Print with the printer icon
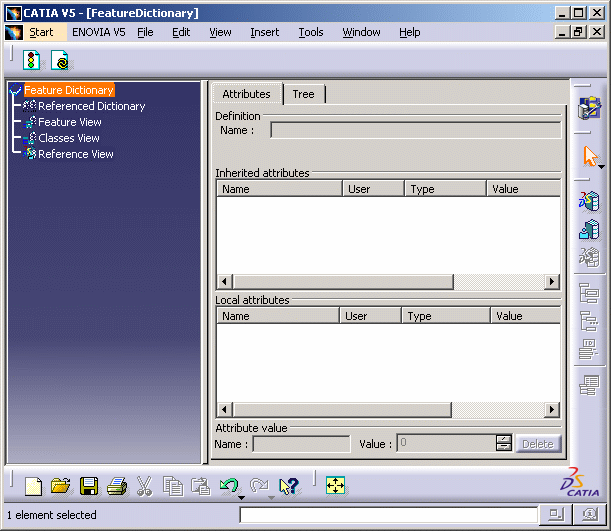The image size is (611, 531). (x=117, y=486)
